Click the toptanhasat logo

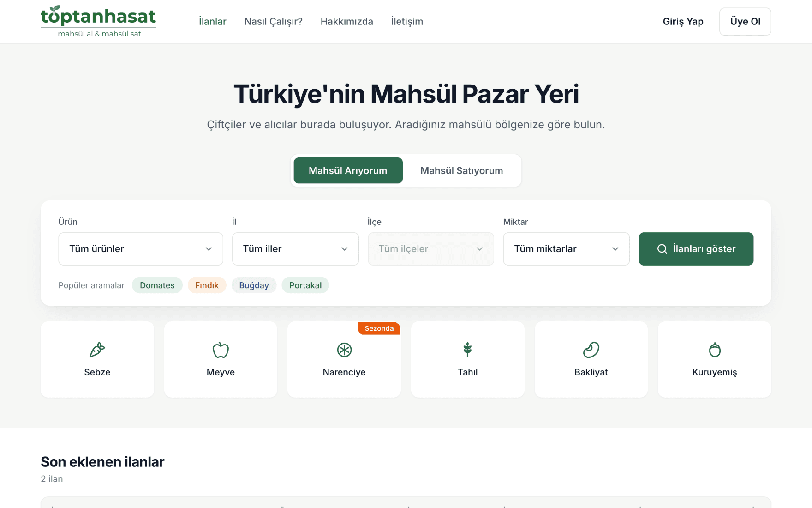tap(98, 21)
